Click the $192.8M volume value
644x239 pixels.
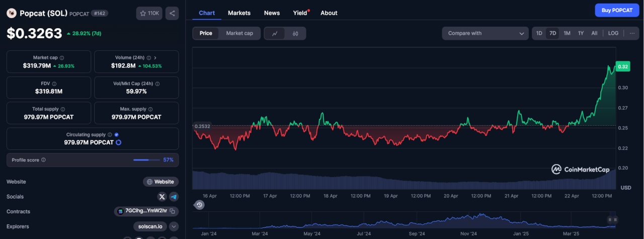tap(124, 66)
